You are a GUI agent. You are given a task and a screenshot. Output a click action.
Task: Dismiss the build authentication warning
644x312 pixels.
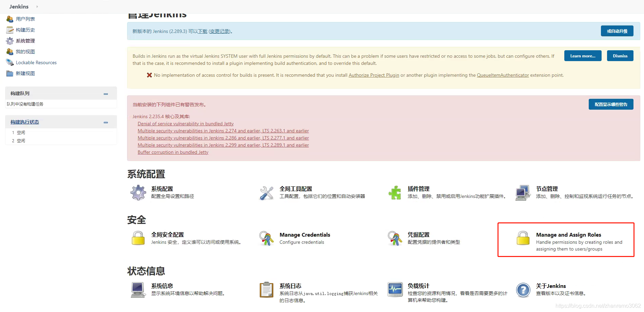[620, 56]
